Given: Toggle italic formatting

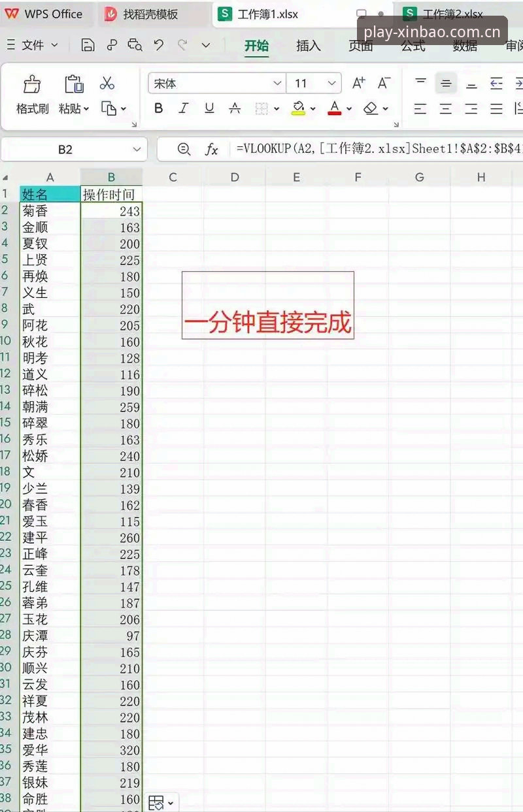Looking at the screenshot, I should [184, 108].
